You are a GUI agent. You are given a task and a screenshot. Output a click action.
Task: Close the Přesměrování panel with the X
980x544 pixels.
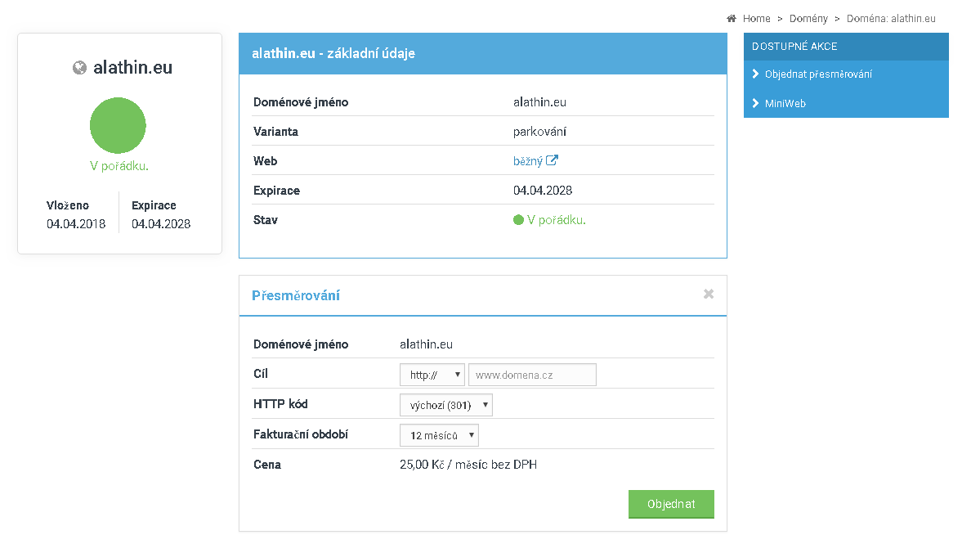pos(709,294)
